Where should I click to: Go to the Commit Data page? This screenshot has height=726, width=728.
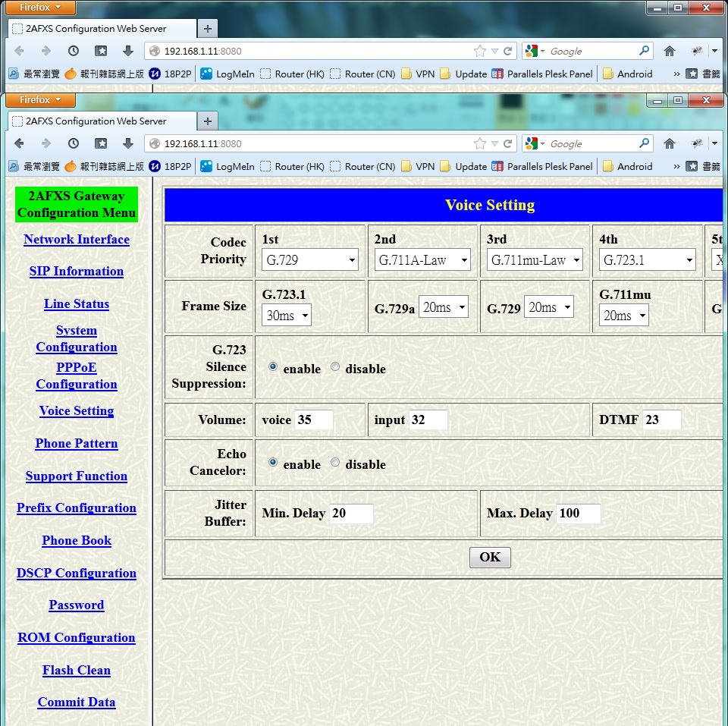[77, 702]
